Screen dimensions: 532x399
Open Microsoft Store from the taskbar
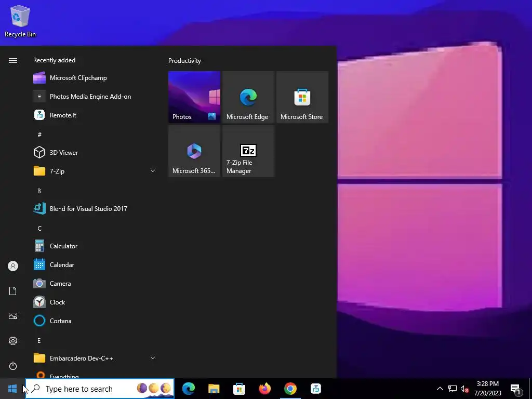click(239, 389)
